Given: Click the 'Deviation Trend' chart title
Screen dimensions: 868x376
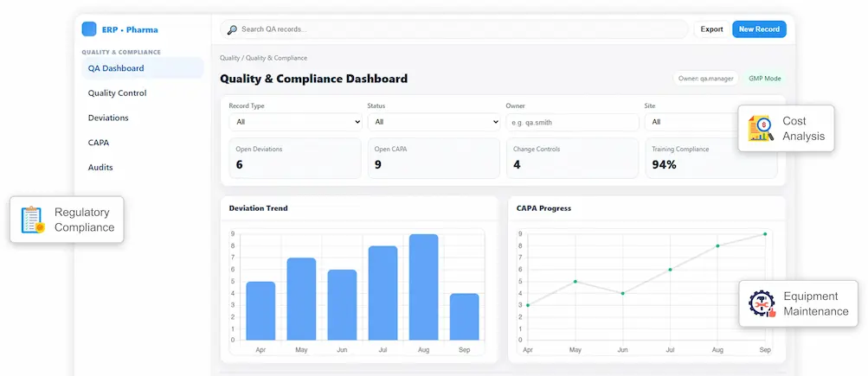Looking at the screenshot, I should pos(259,208).
